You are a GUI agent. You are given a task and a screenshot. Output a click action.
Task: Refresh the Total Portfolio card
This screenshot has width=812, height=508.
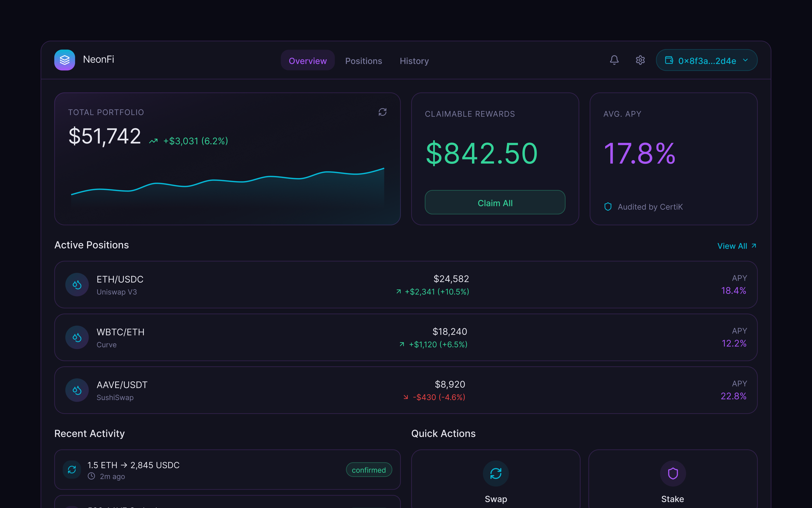(382, 112)
